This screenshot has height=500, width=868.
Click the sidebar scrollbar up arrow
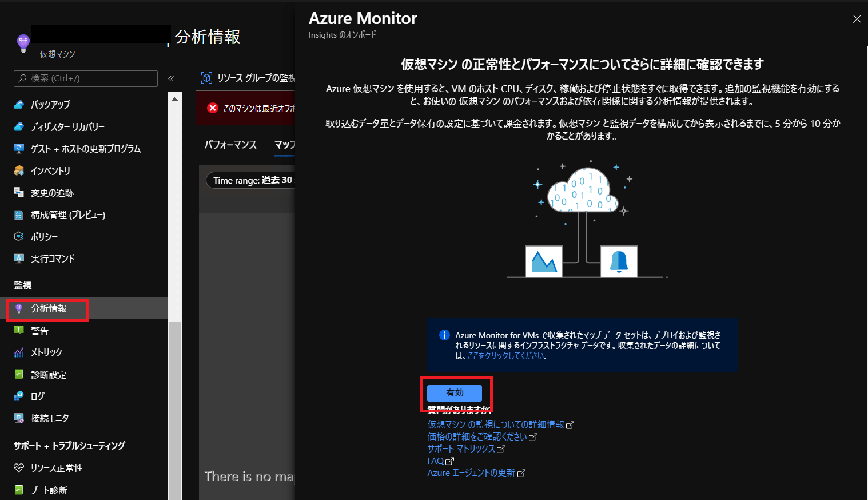click(x=174, y=99)
